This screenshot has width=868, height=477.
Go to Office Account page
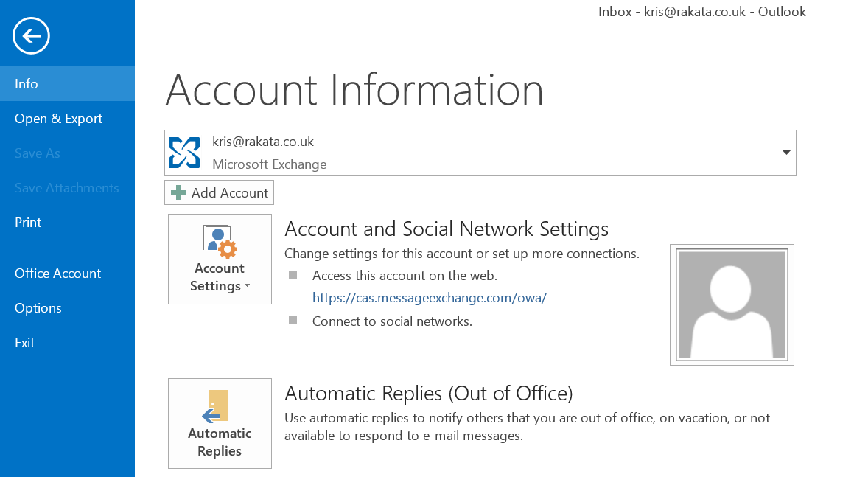(x=67, y=273)
